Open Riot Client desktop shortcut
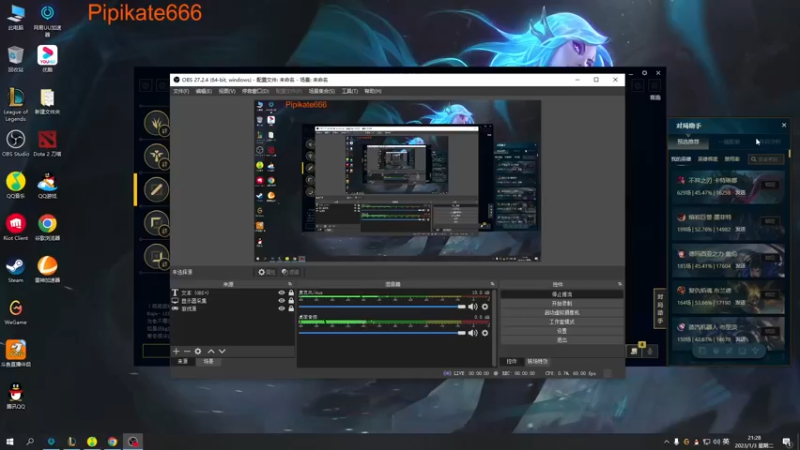800x450 pixels. point(16,228)
